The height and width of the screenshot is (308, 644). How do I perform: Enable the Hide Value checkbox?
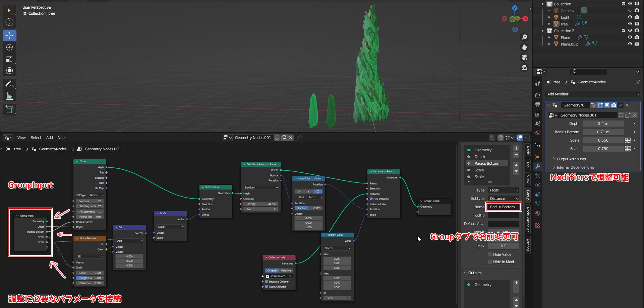(x=490, y=254)
